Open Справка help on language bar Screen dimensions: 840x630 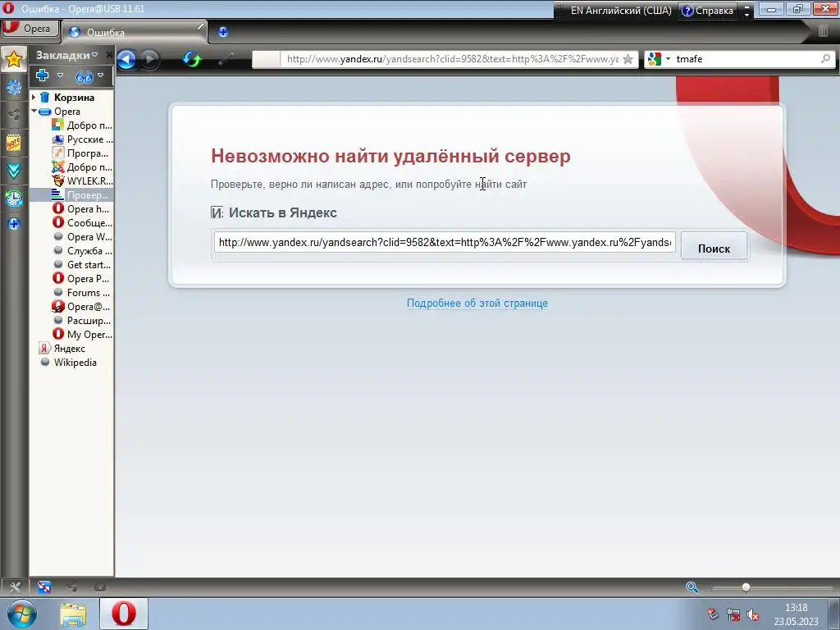point(708,10)
